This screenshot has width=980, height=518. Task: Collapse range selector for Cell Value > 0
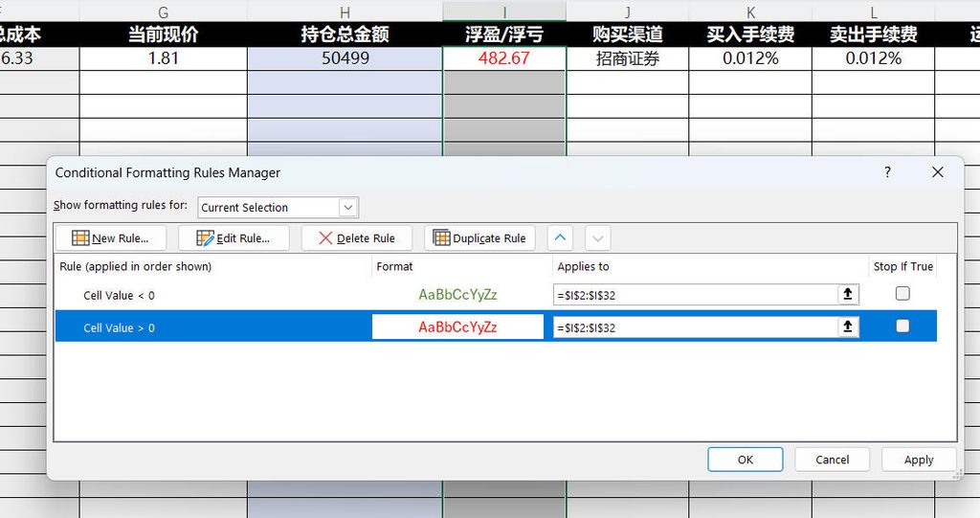(848, 327)
